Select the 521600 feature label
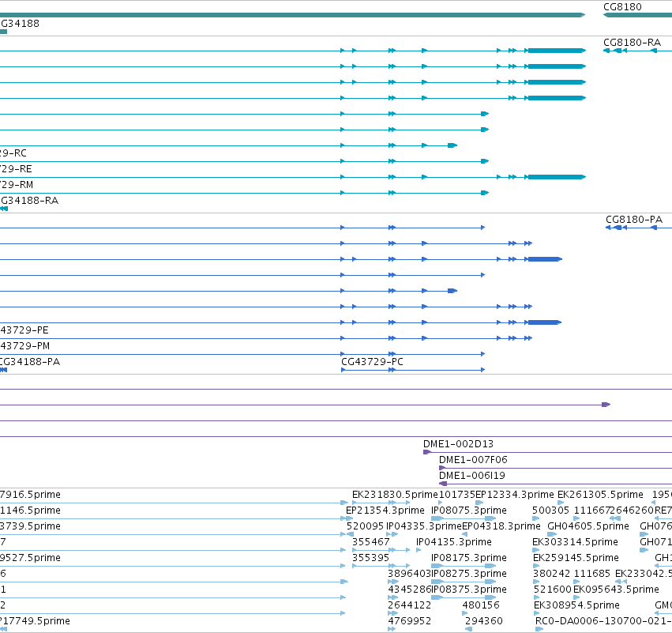 click(x=553, y=590)
